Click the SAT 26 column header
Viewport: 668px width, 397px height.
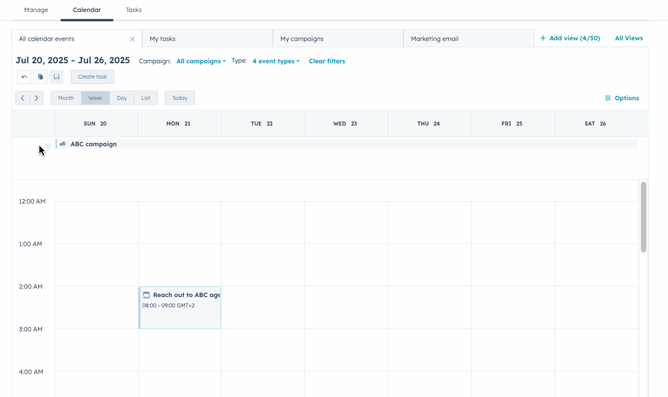point(596,124)
